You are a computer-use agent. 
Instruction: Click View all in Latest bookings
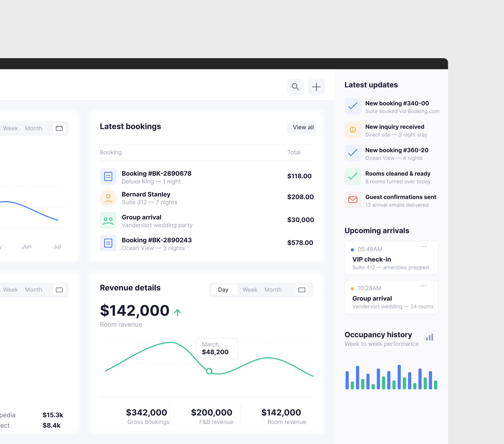point(303,127)
